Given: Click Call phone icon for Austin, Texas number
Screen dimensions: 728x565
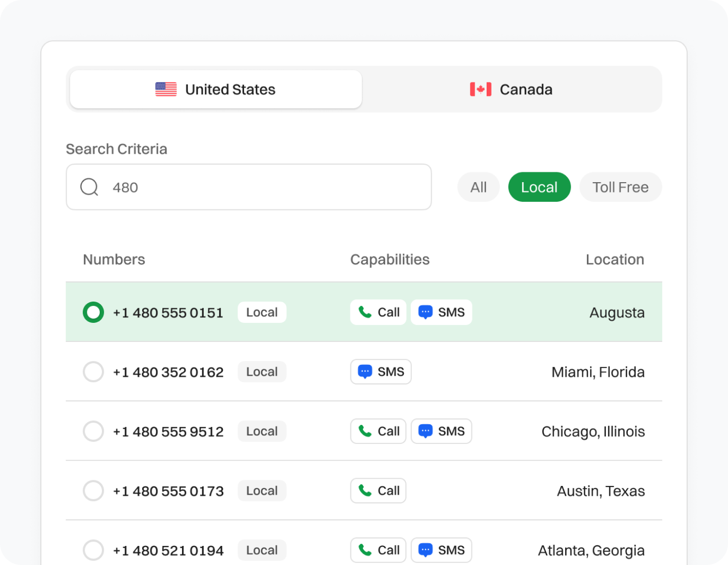Looking at the screenshot, I should [x=365, y=491].
